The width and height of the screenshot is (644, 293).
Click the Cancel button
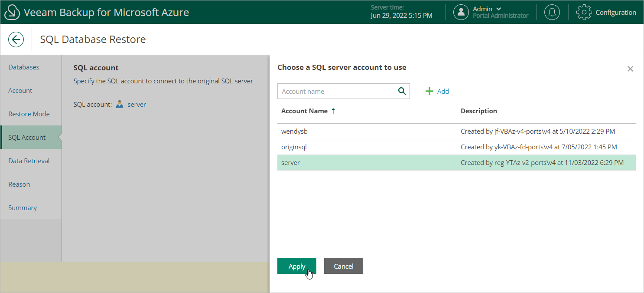[x=344, y=266]
